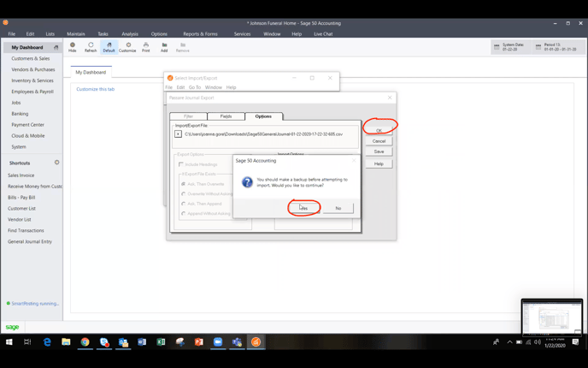Open Microsoft Teams from the taskbar
This screenshot has height=368, width=588.
[x=237, y=342]
